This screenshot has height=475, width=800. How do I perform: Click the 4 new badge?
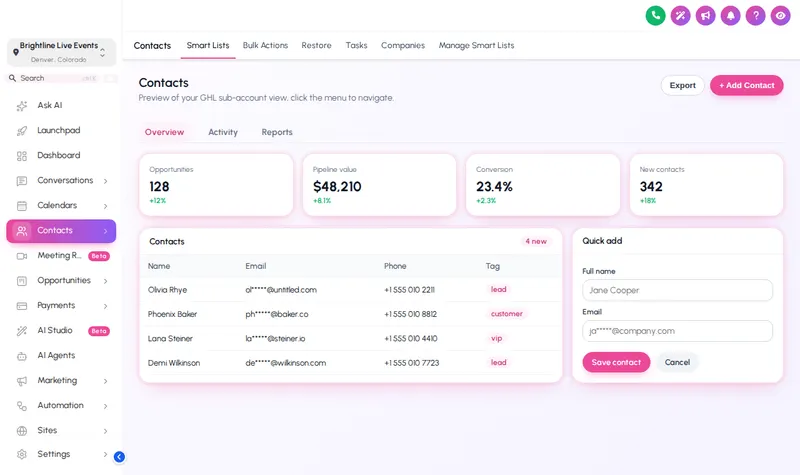(536, 241)
